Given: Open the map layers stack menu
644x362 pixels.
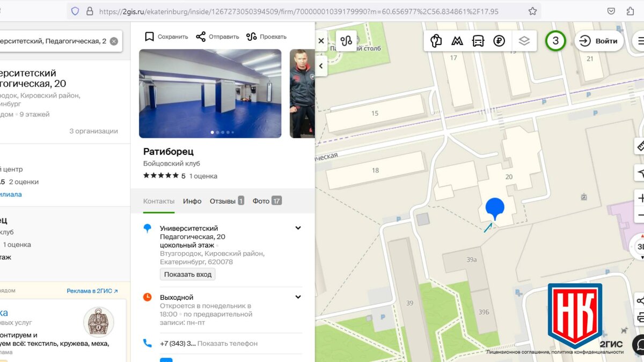Looking at the screenshot, I should (x=524, y=41).
